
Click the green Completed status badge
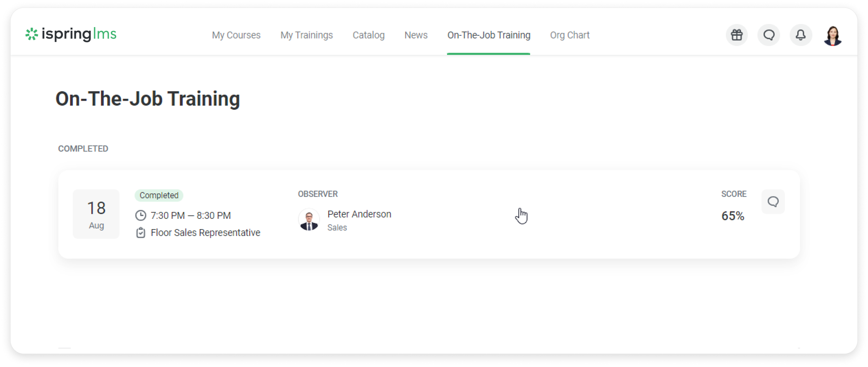tap(159, 195)
